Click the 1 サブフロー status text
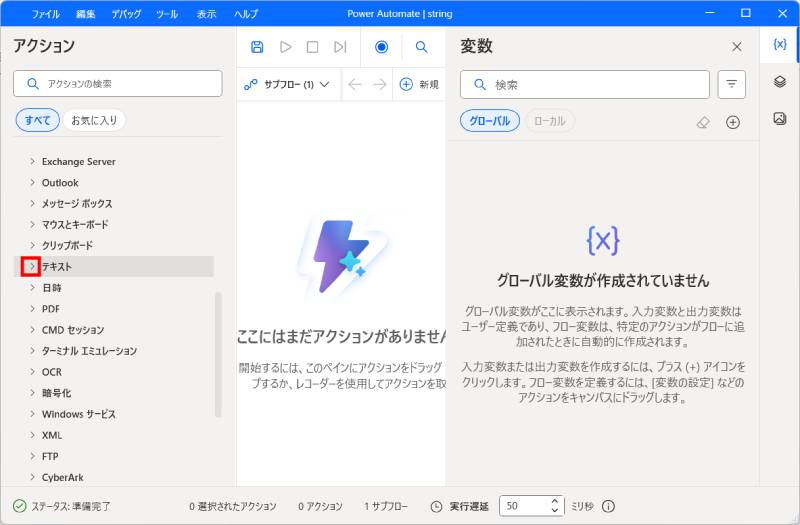 [386, 506]
